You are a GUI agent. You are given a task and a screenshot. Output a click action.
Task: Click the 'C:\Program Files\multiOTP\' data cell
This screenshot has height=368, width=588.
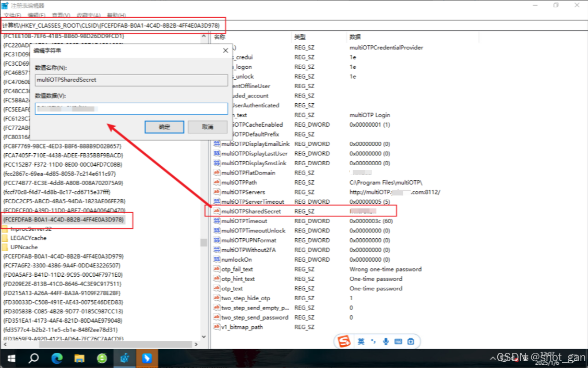click(x=386, y=182)
